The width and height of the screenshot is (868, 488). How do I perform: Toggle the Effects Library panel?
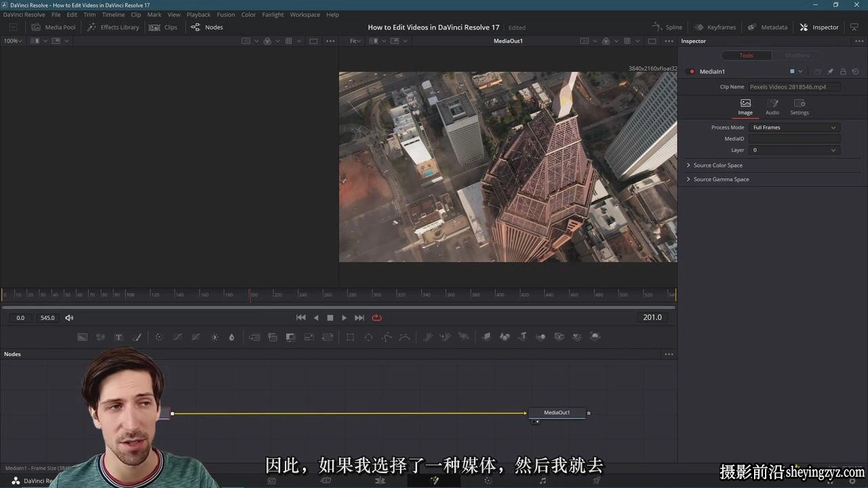[113, 27]
